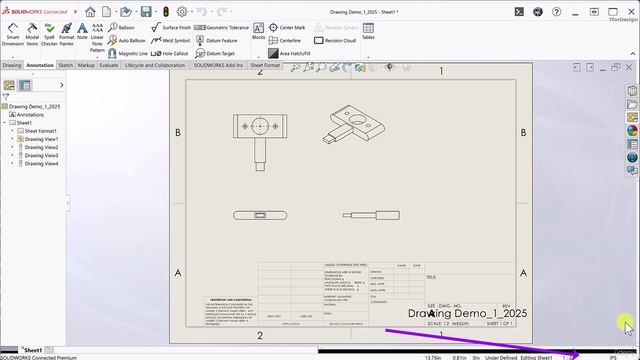Switch to the Sketch ribbon tab
This screenshot has height=360, width=640.
[x=65, y=65]
